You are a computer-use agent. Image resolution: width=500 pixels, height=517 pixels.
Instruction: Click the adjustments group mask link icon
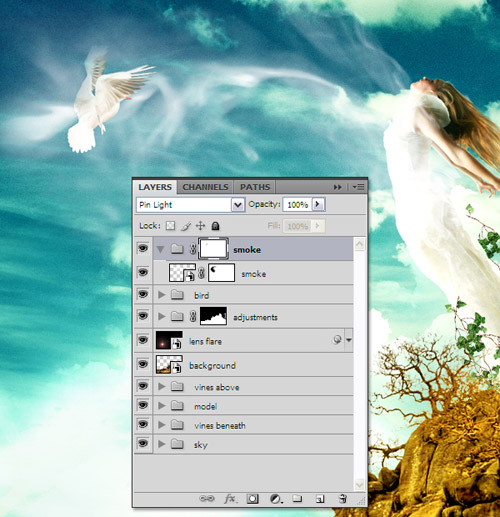tap(193, 316)
